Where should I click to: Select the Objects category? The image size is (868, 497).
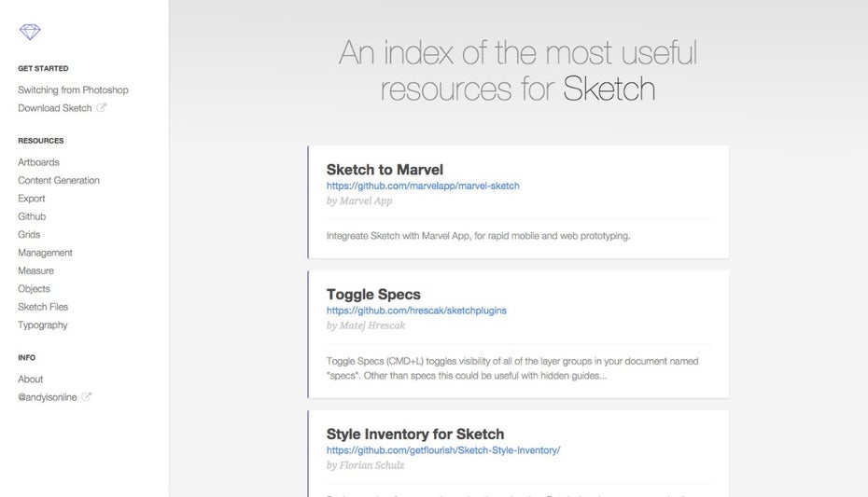pos(34,288)
